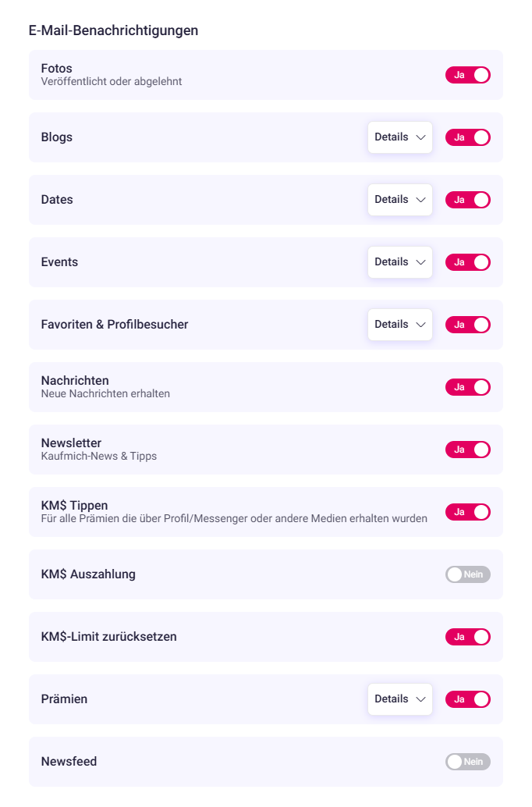Turn off the Prämien notification switch
Image resolution: width=532 pixels, height=807 pixels.
pyautogui.click(x=468, y=699)
